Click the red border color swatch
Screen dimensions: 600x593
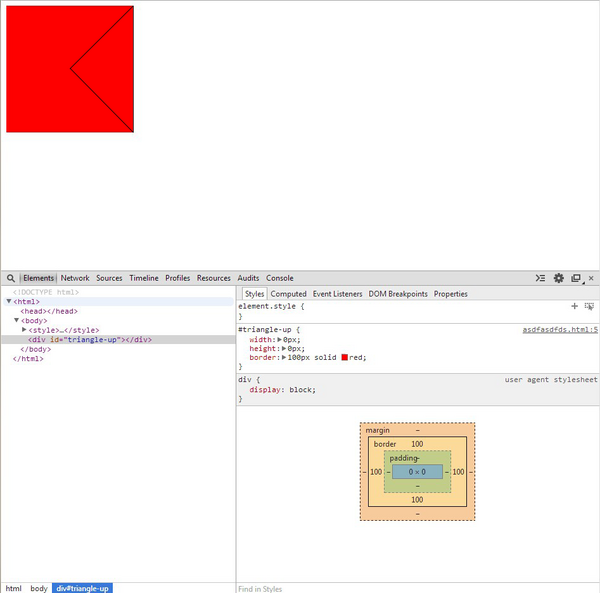coord(345,357)
